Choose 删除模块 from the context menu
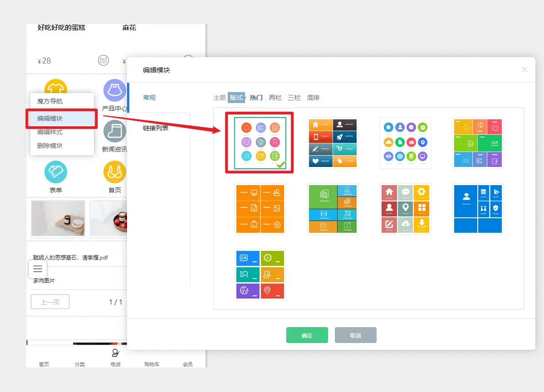Image resolution: width=544 pixels, height=392 pixels. point(50,146)
